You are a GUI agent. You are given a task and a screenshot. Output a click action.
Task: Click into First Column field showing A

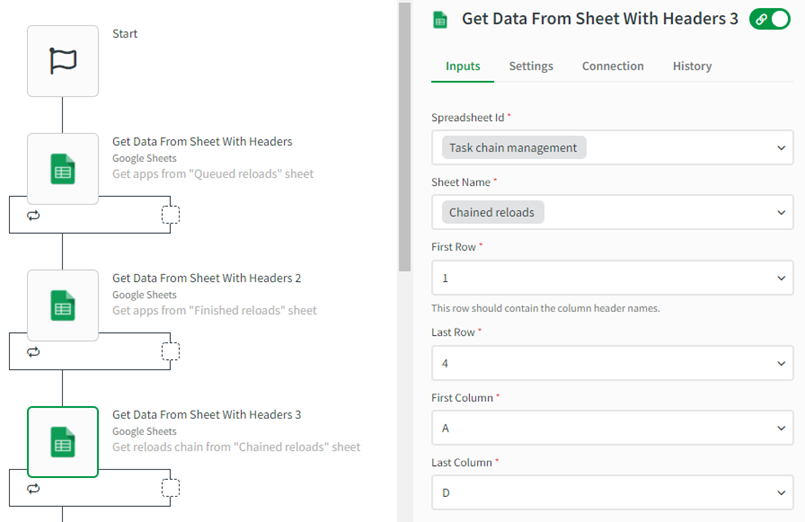tap(612, 428)
